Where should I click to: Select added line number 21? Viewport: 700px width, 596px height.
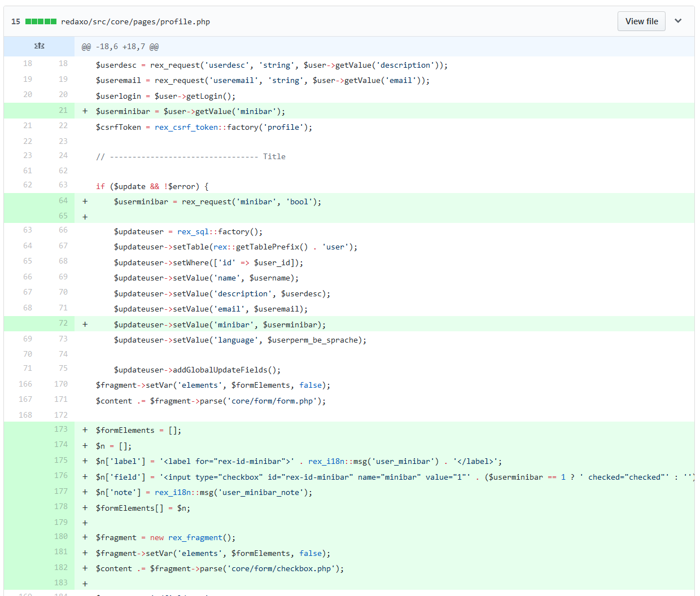click(x=63, y=111)
